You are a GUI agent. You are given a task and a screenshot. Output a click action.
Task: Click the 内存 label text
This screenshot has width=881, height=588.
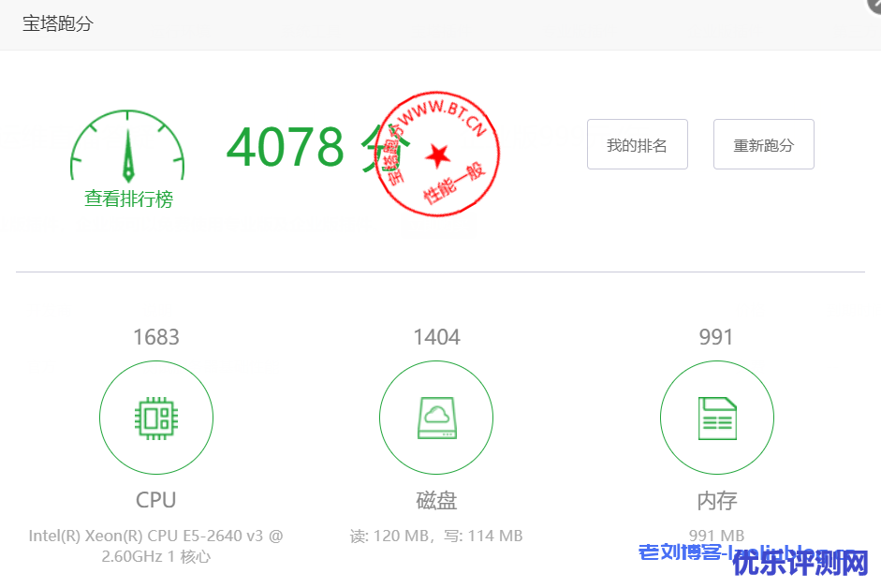click(x=716, y=500)
